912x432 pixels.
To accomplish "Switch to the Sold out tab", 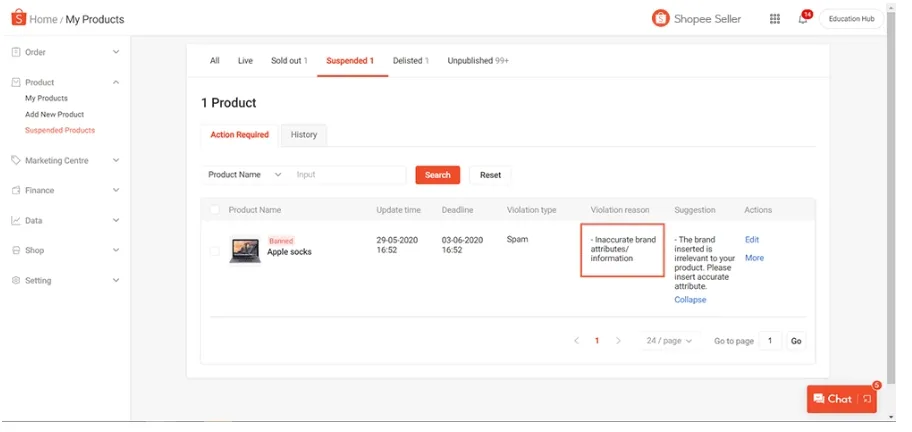I will click(289, 60).
